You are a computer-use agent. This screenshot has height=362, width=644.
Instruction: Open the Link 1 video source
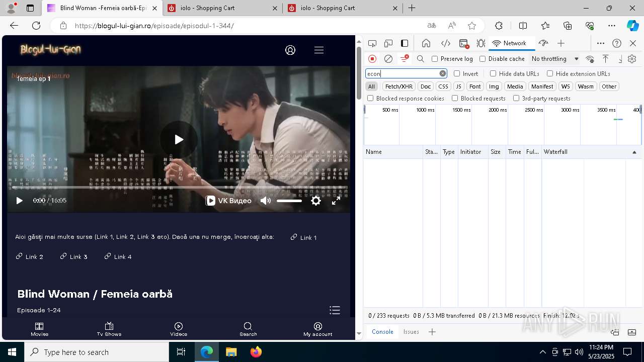coord(304,237)
